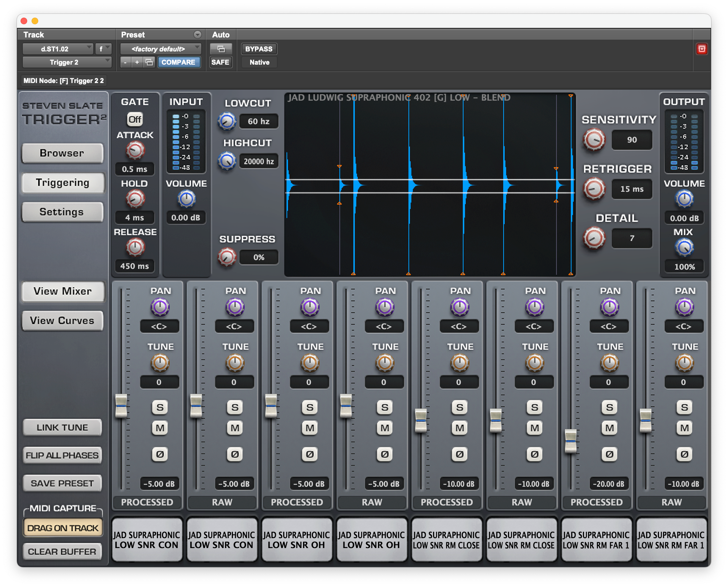Click the Sensitivity knob
Viewport: 728px width, 587px height.
tap(594, 140)
